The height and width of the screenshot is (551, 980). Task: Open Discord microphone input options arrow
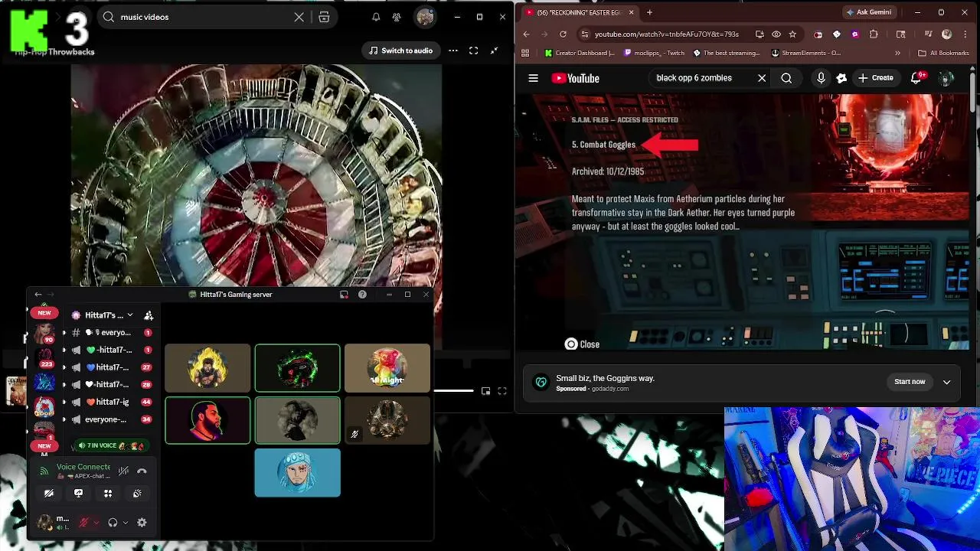tap(96, 523)
